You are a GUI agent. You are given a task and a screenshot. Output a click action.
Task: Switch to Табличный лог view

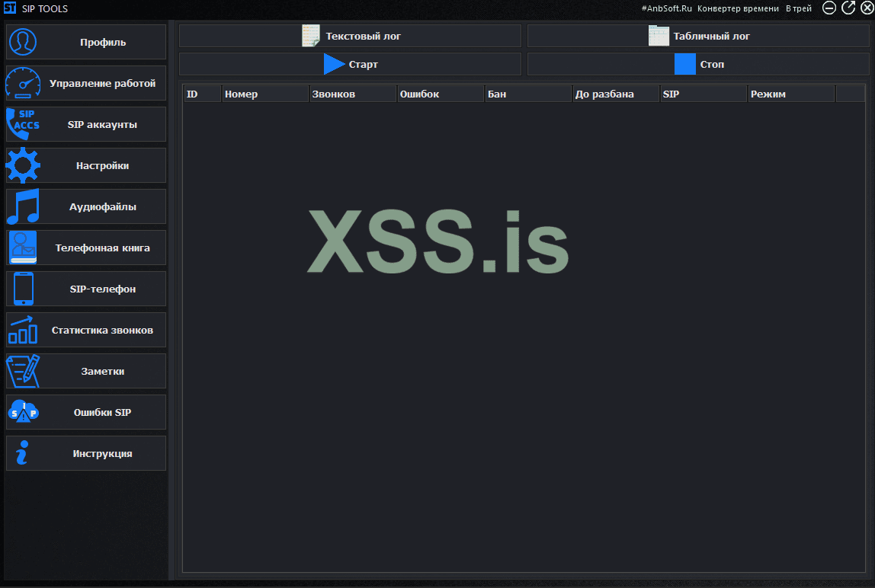tap(698, 36)
